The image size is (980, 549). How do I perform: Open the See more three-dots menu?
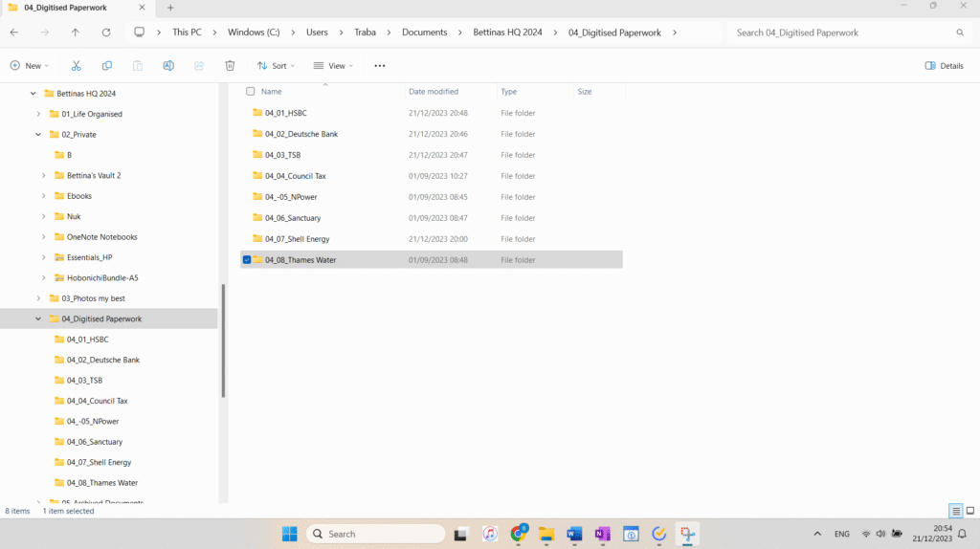tap(379, 66)
